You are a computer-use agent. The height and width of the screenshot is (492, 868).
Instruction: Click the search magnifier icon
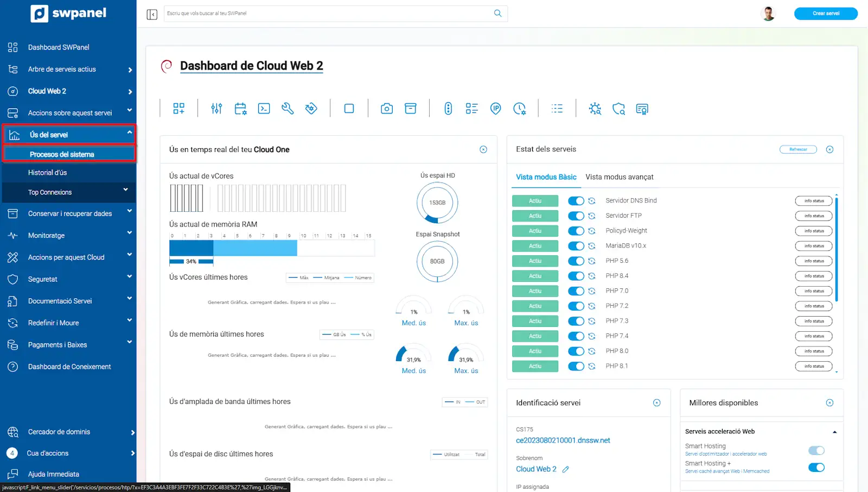(x=497, y=13)
